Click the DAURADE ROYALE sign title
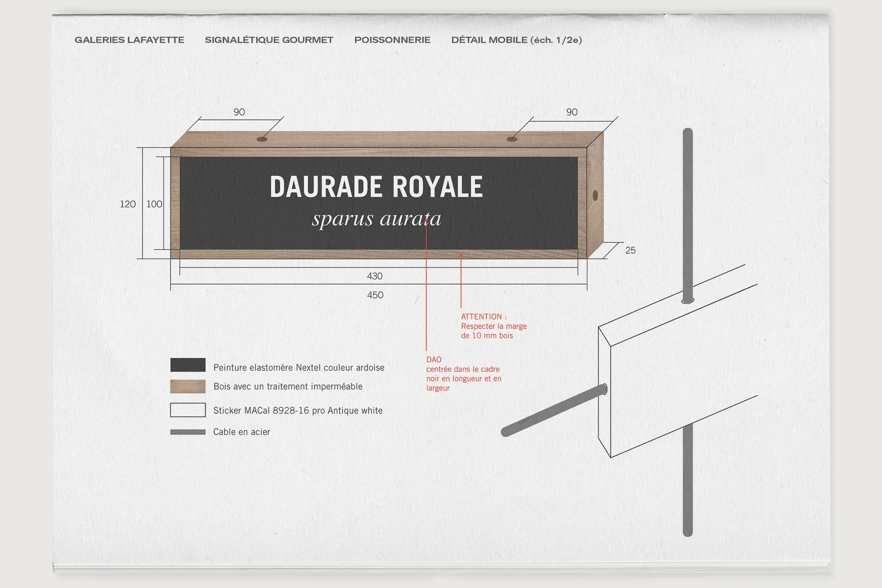882x588 pixels. [x=376, y=187]
